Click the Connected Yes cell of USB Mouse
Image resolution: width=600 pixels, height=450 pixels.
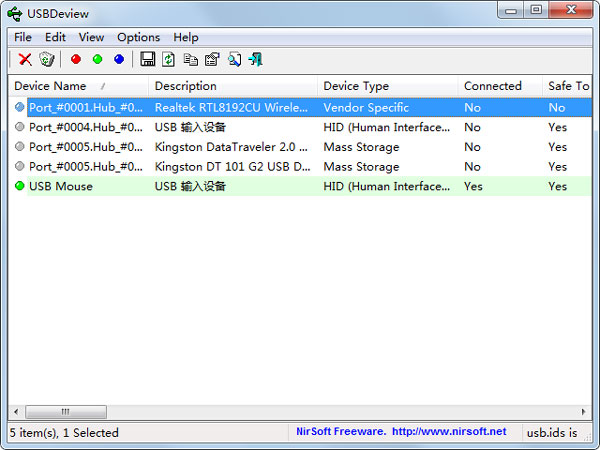(473, 186)
